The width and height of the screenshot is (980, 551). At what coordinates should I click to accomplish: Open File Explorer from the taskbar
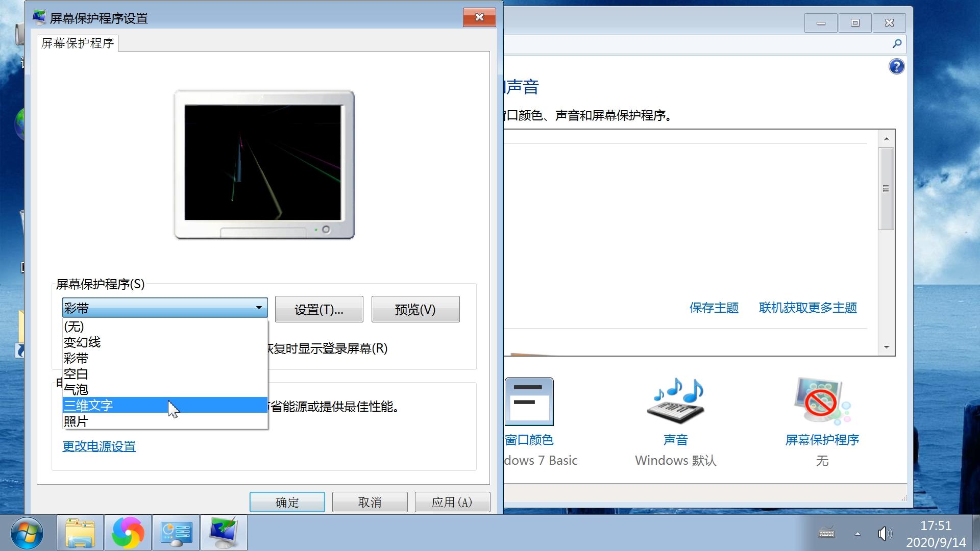(79, 533)
